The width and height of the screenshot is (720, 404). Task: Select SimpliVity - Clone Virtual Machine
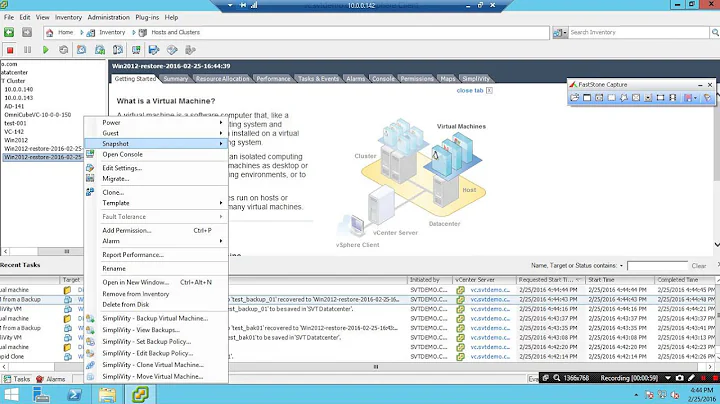tap(153, 365)
